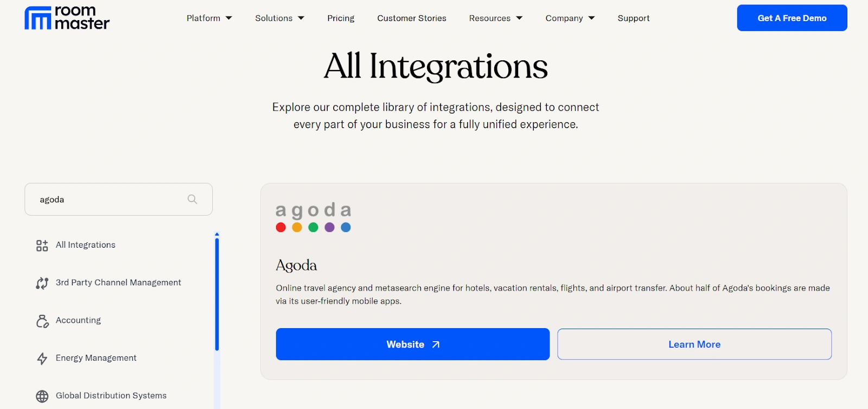Click the Agoda logo in the card
Image resolution: width=868 pixels, height=409 pixels.
pos(314,217)
